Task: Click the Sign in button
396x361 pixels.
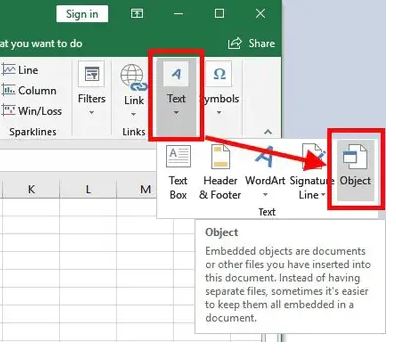Action: pyautogui.click(x=82, y=14)
